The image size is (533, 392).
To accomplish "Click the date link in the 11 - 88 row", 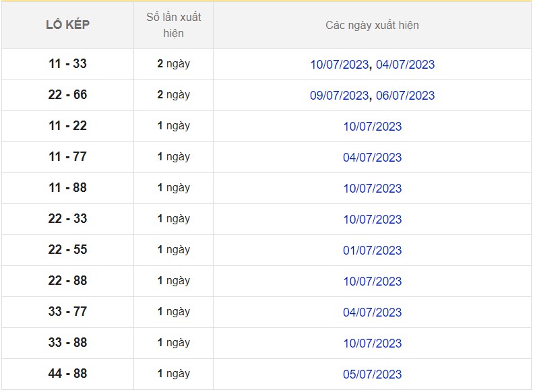I will (372, 189).
